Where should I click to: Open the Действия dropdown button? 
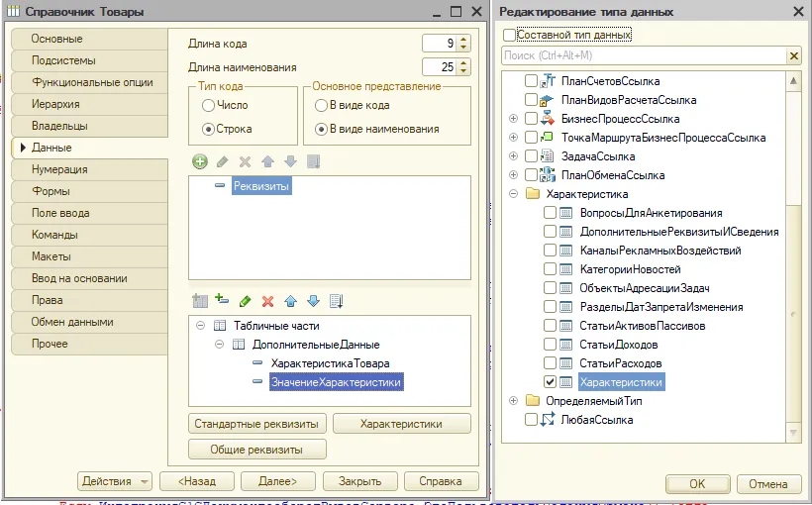[114, 481]
